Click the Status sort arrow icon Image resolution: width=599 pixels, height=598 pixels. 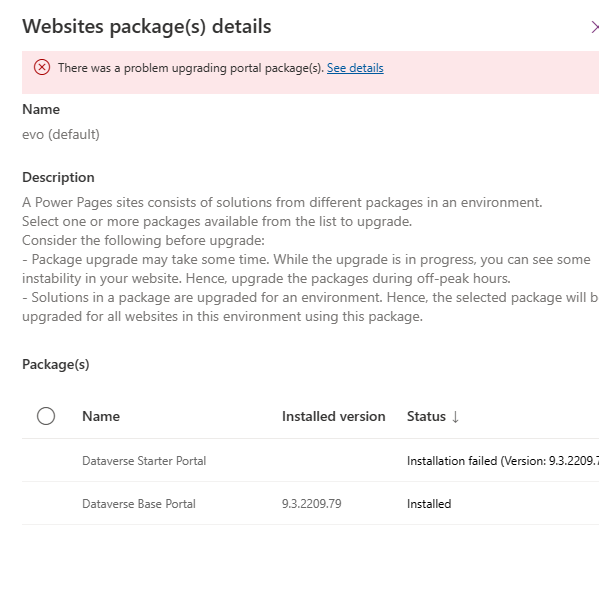pyautogui.click(x=455, y=416)
